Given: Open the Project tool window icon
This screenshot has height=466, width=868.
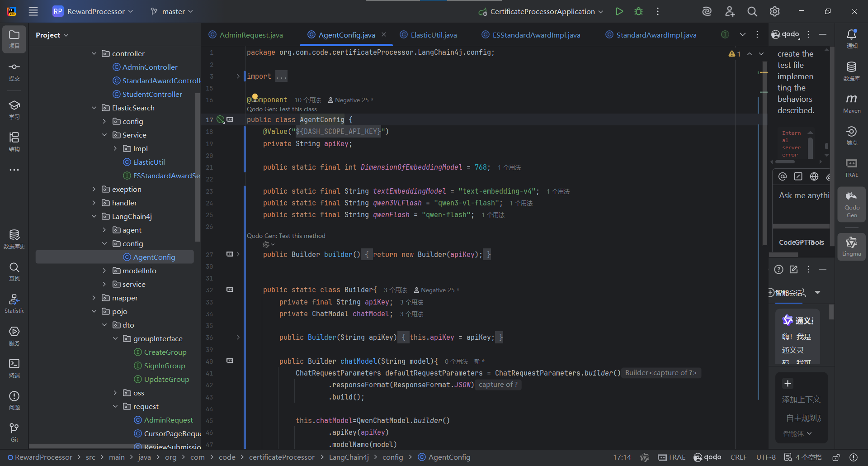Looking at the screenshot, I should [14, 39].
